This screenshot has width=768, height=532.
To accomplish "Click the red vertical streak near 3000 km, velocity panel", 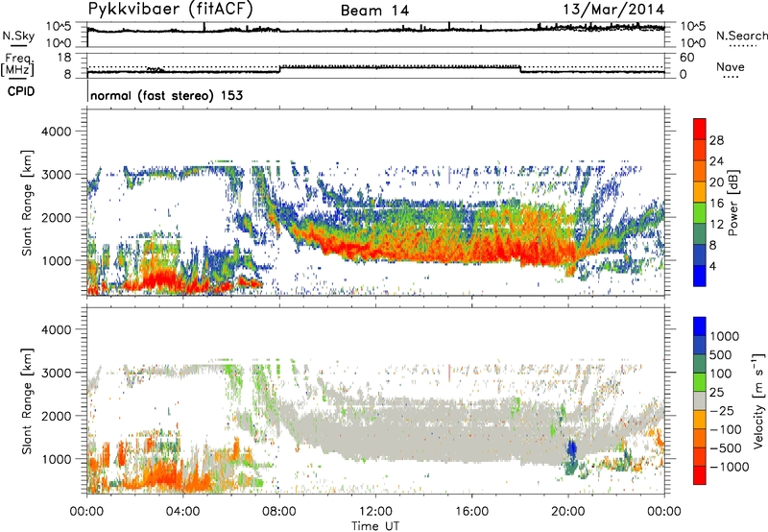I will [x=448, y=373].
